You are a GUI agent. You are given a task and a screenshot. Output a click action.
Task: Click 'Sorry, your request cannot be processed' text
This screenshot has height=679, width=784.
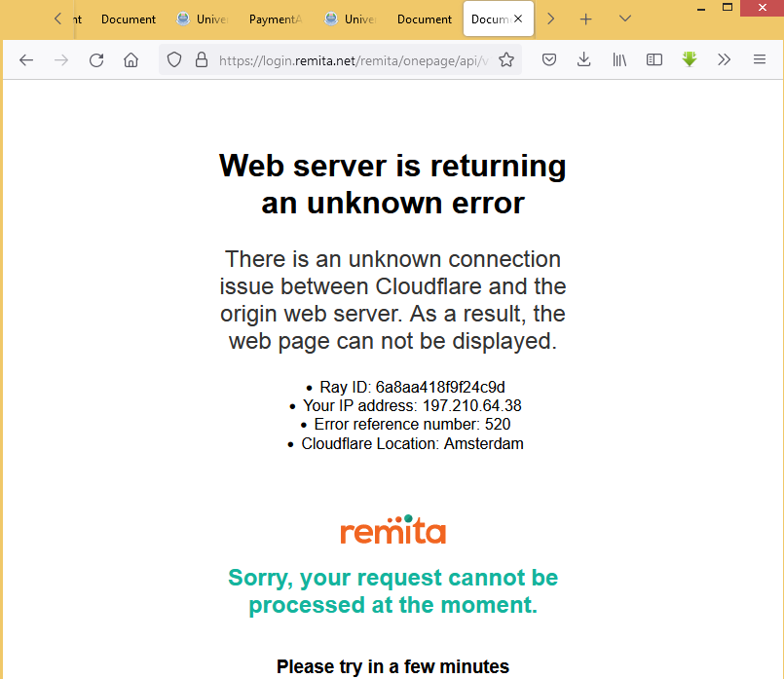coord(393,591)
